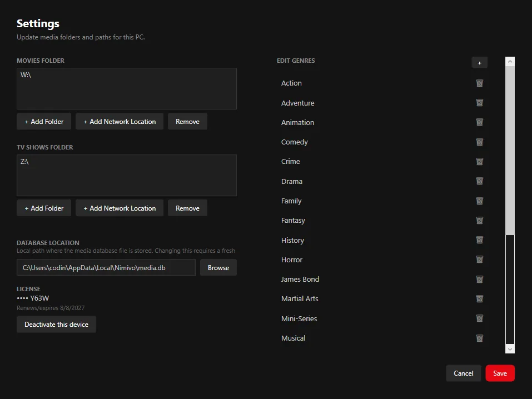This screenshot has width=532, height=399.
Task: Click the Drama genre label
Action: click(292, 182)
